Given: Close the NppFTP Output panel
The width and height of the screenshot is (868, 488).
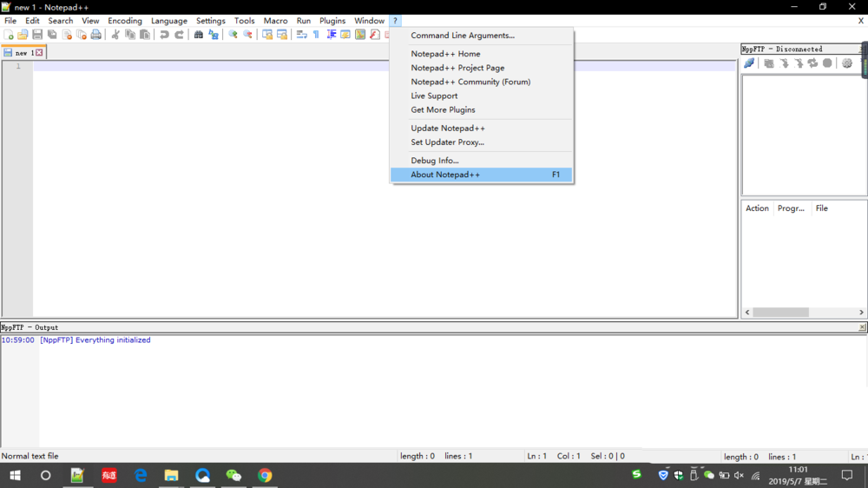Looking at the screenshot, I should [x=862, y=327].
